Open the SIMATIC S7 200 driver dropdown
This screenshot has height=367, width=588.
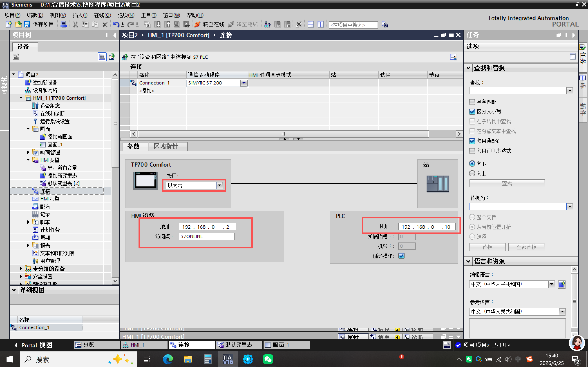pos(244,83)
